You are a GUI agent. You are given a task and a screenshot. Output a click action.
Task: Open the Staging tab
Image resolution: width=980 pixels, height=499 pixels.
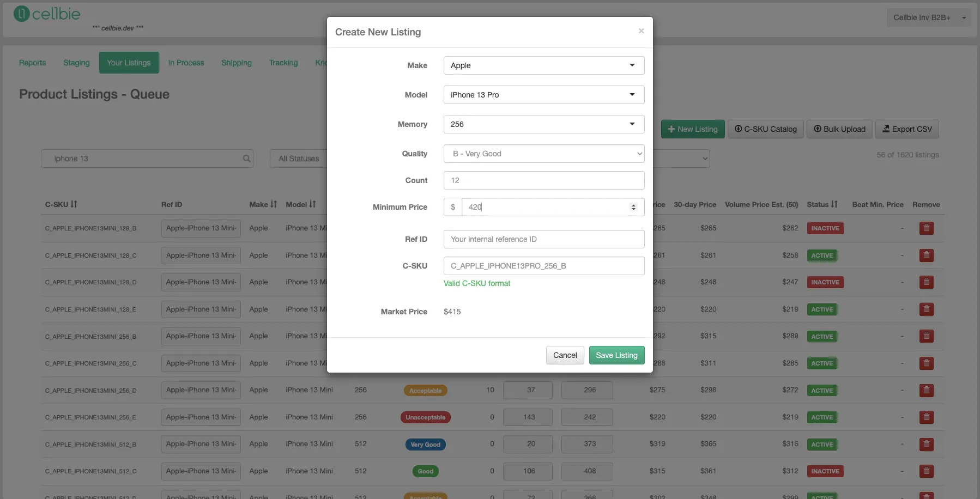tap(76, 63)
